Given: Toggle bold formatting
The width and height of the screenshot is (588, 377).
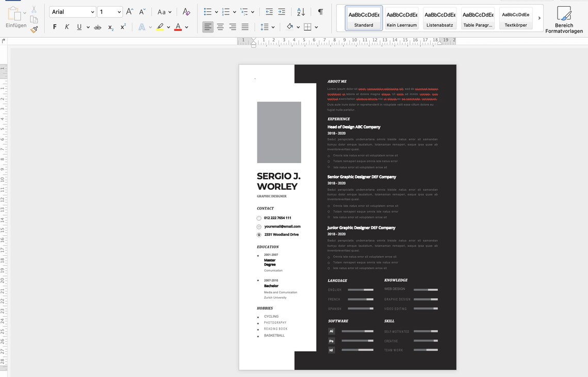Looking at the screenshot, I should (55, 27).
